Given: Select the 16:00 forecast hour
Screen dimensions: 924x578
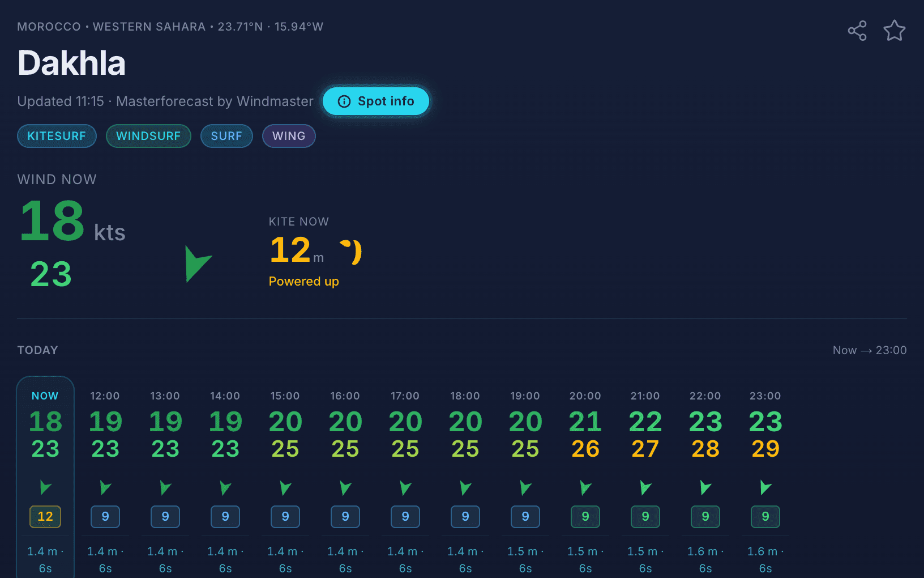Looking at the screenshot, I should pyautogui.click(x=345, y=477).
